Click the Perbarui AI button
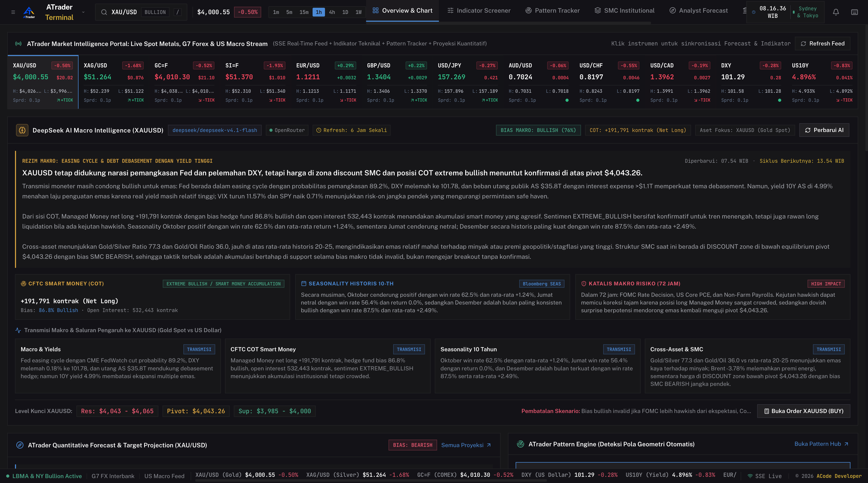868x483 pixels. tap(824, 130)
